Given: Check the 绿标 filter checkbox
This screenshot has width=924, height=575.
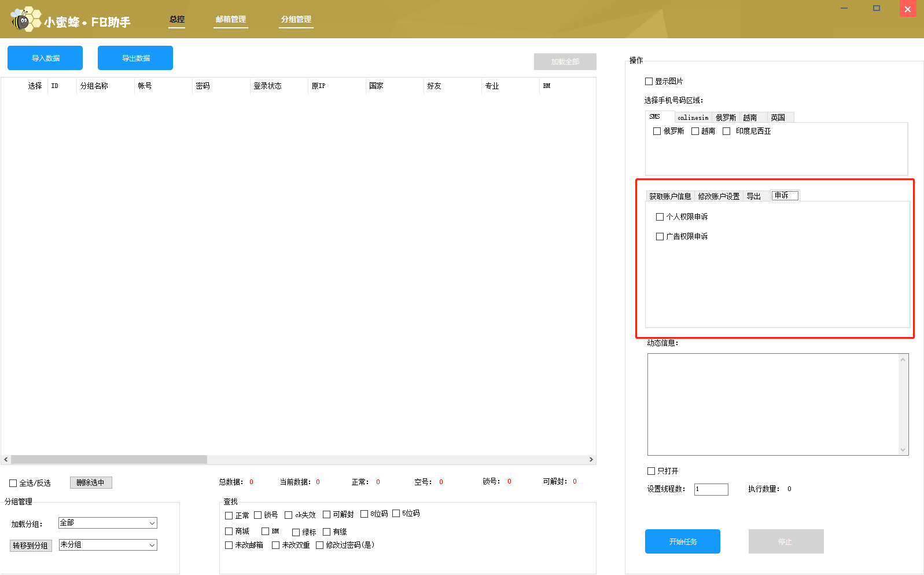Looking at the screenshot, I should [296, 533].
